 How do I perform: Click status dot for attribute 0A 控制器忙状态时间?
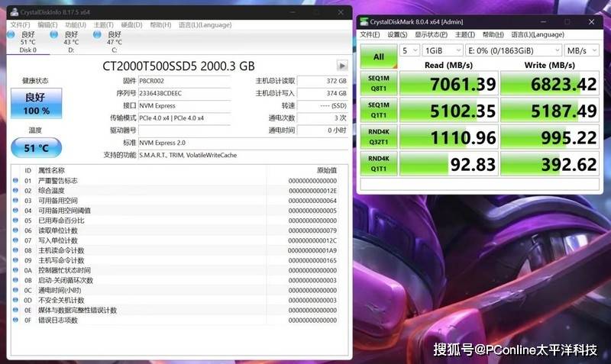(x=15, y=270)
